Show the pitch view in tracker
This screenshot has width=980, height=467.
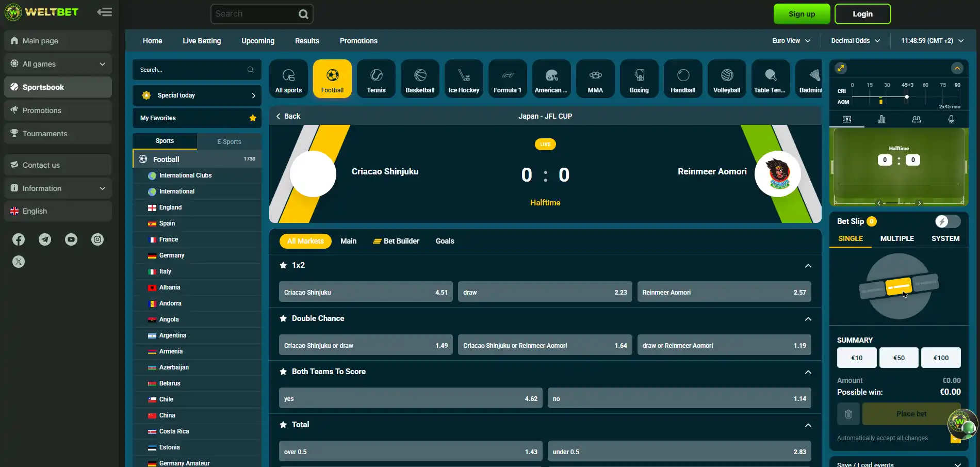tap(847, 119)
